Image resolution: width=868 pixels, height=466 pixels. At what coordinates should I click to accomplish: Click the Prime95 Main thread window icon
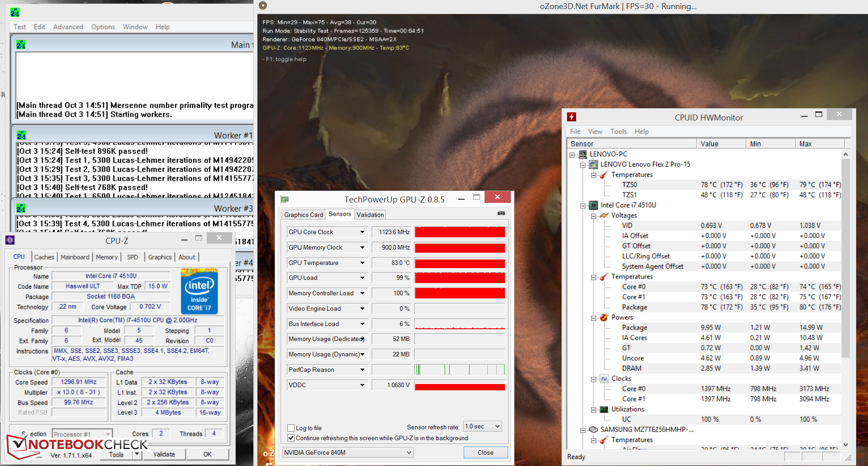[x=21, y=44]
